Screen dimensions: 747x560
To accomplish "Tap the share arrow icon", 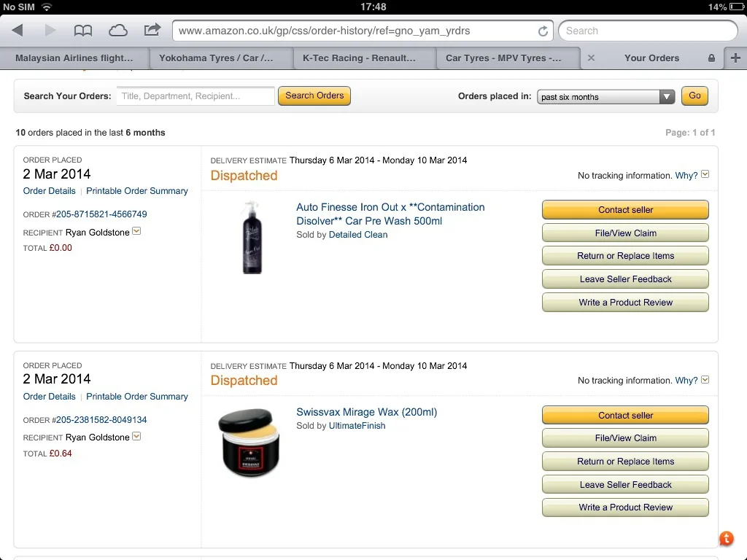I will [x=152, y=30].
